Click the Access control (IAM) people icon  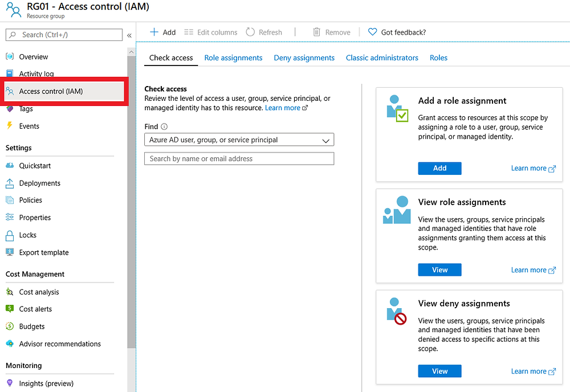tap(10, 91)
